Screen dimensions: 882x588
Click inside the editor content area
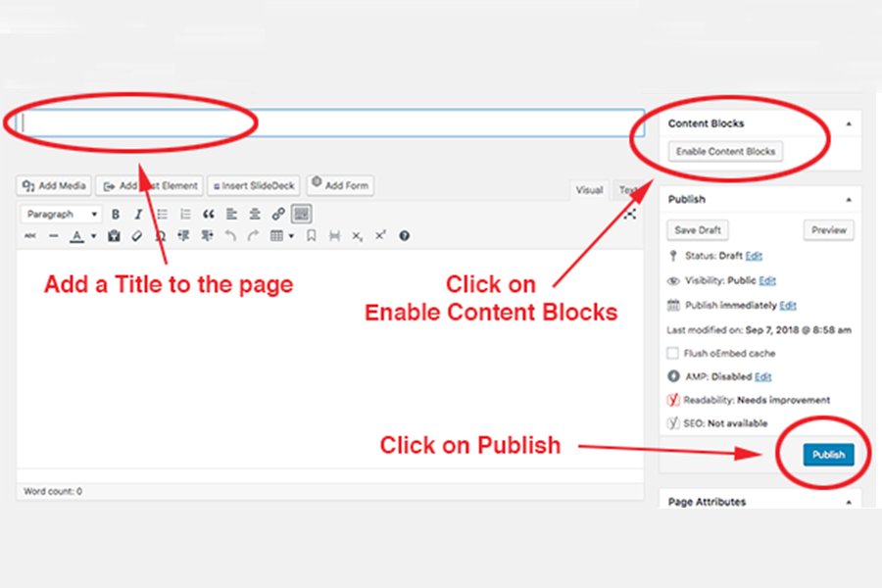(x=330, y=359)
